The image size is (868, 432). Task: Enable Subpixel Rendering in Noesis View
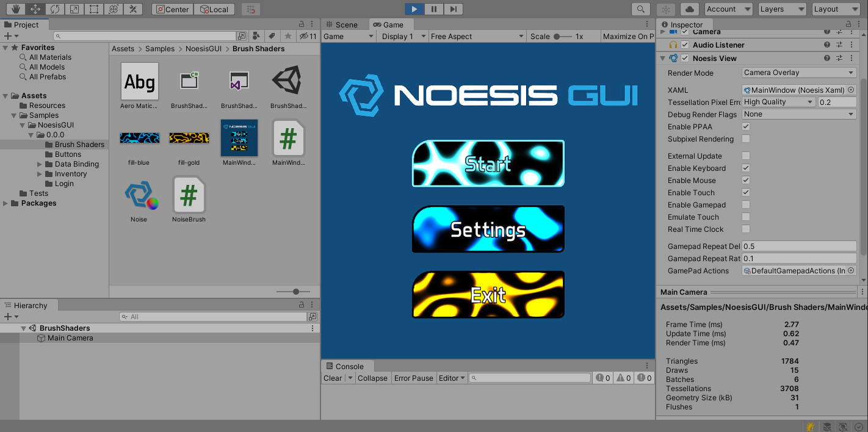(745, 139)
